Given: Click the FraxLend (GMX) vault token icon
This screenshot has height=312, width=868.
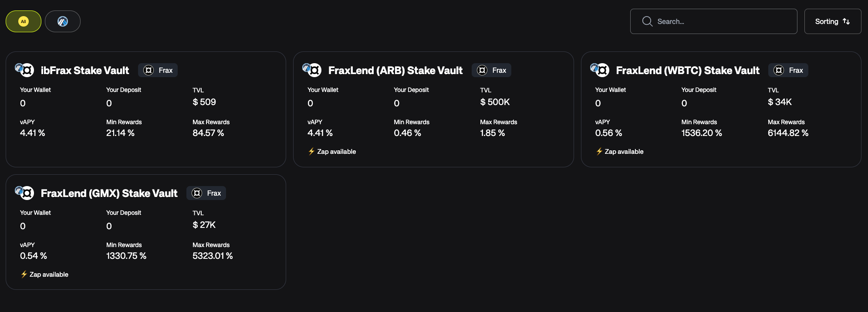Looking at the screenshot, I should tap(25, 193).
